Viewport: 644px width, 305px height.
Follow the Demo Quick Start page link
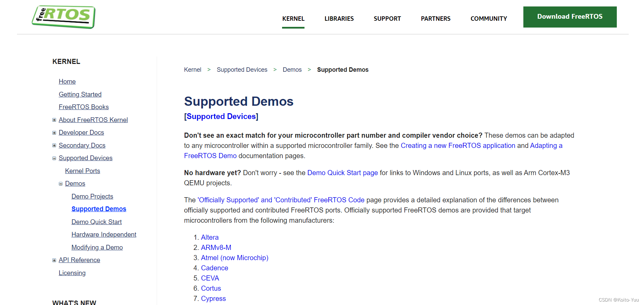coord(342,173)
